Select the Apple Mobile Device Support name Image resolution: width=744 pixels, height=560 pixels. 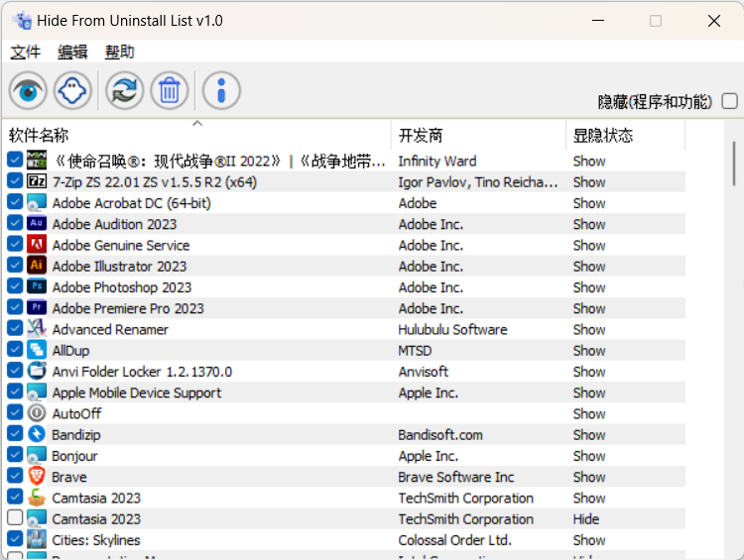pyautogui.click(x=137, y=392)
